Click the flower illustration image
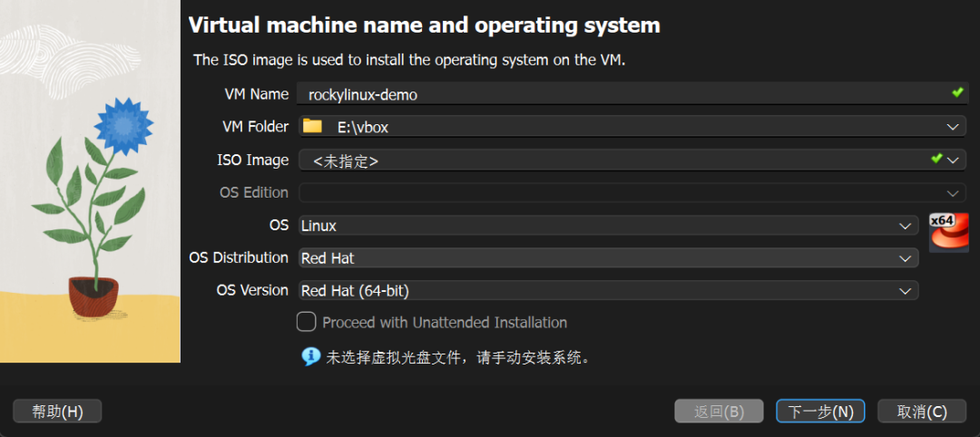 coord(90,181)
